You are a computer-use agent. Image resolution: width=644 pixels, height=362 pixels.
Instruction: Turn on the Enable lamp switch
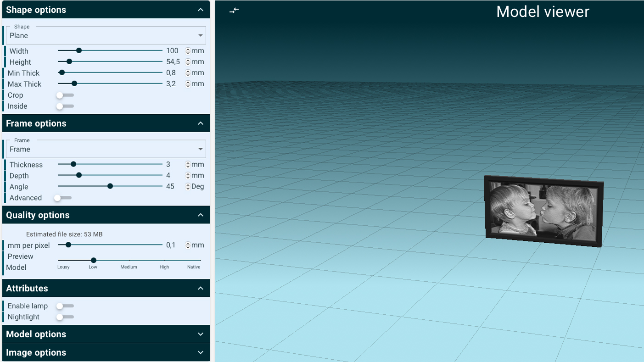64,306
